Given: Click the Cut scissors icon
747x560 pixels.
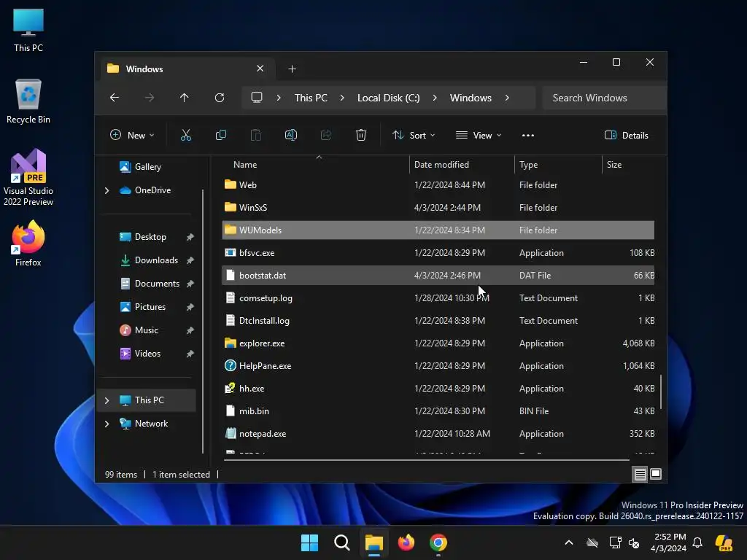Looking at the screenshot, I should [186, 135].
